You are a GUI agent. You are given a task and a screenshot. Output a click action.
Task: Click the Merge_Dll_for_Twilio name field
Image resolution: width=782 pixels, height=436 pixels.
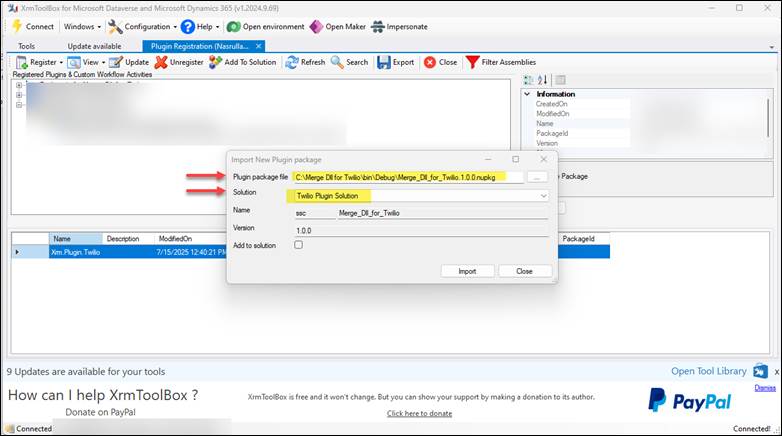pyautogui.click(x=443, y=213)
